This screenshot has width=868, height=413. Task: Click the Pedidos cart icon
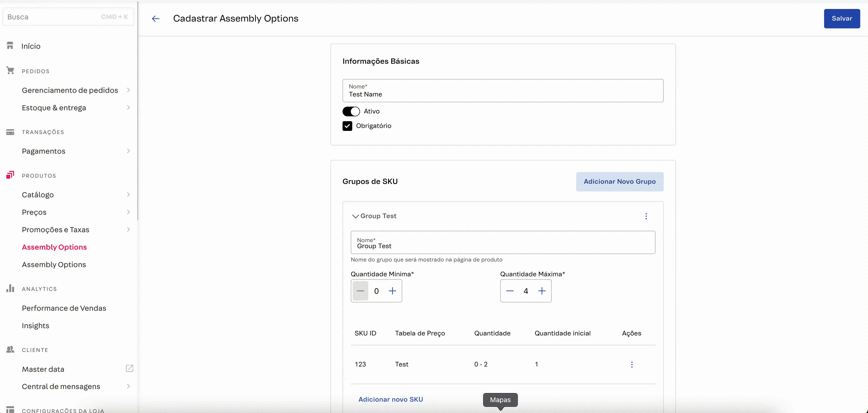[10, 71]
